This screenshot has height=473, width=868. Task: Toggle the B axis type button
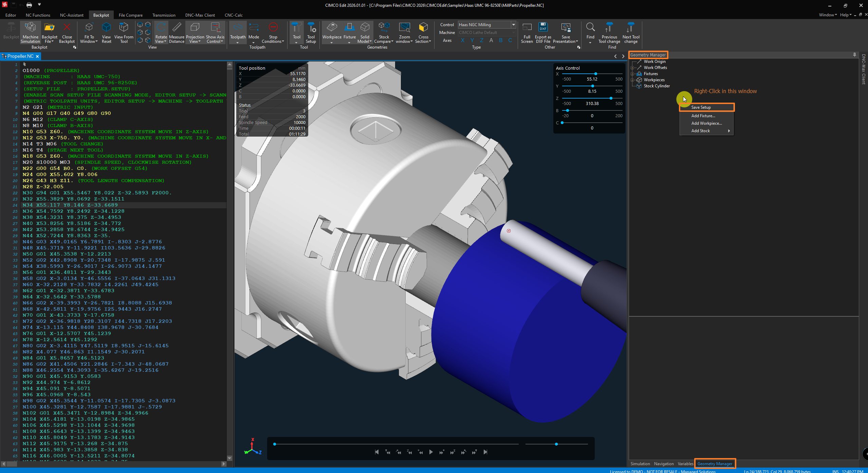point(500,40)
